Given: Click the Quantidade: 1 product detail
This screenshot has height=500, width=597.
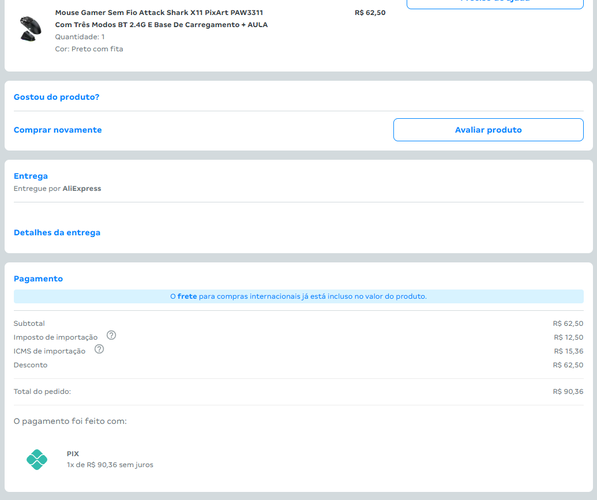Looking at the screenshot, I should point(80,37).
